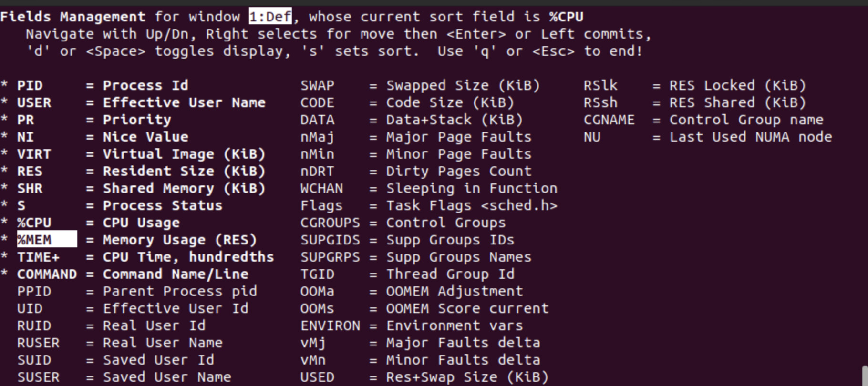Select the CGNAME Control Group name field
This screenshot has height=386, width=868.
[609, 120]
